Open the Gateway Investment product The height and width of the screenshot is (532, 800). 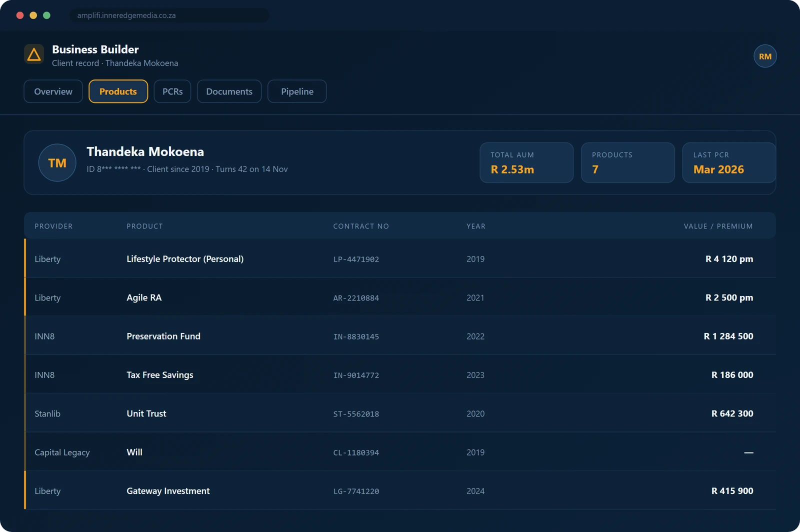168,491
